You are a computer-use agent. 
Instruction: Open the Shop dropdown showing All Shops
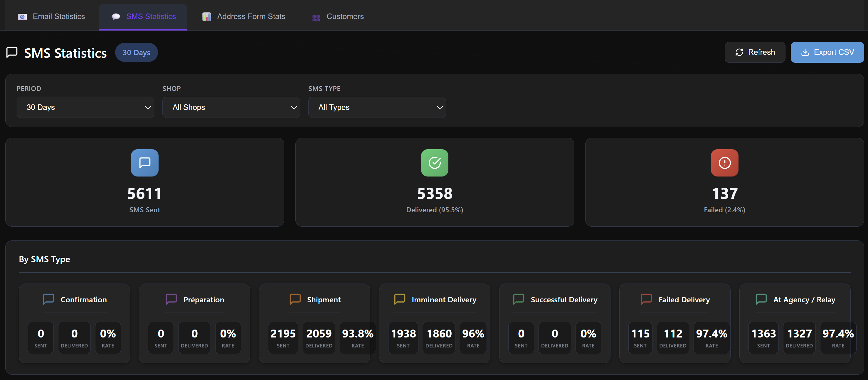click(231, 107)
